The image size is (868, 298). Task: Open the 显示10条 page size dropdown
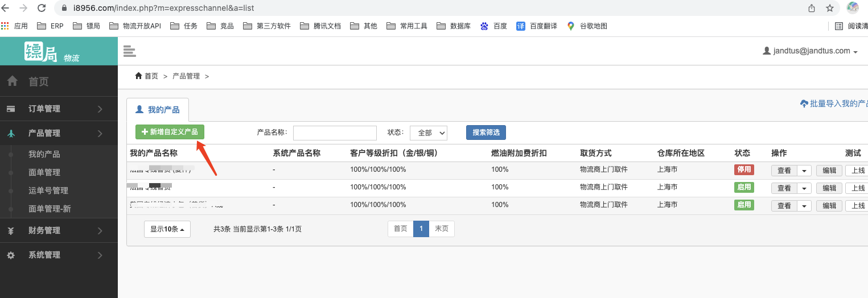[x=167, y=229]
